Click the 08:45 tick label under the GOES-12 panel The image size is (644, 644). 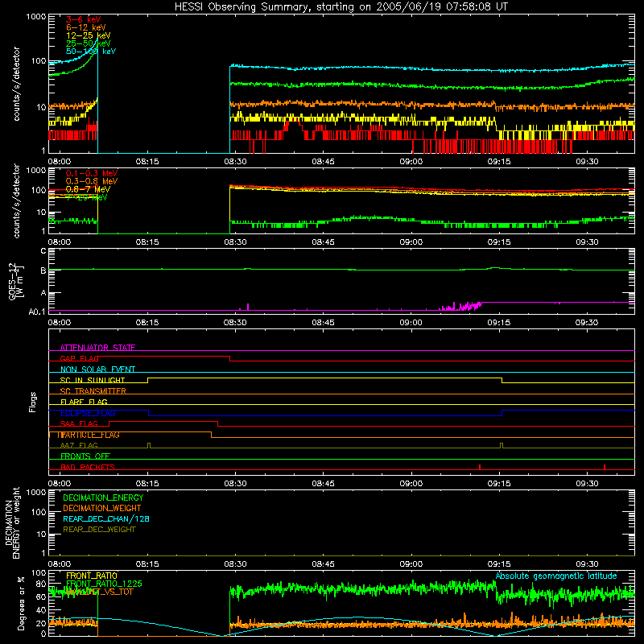(x=324, y=323)
